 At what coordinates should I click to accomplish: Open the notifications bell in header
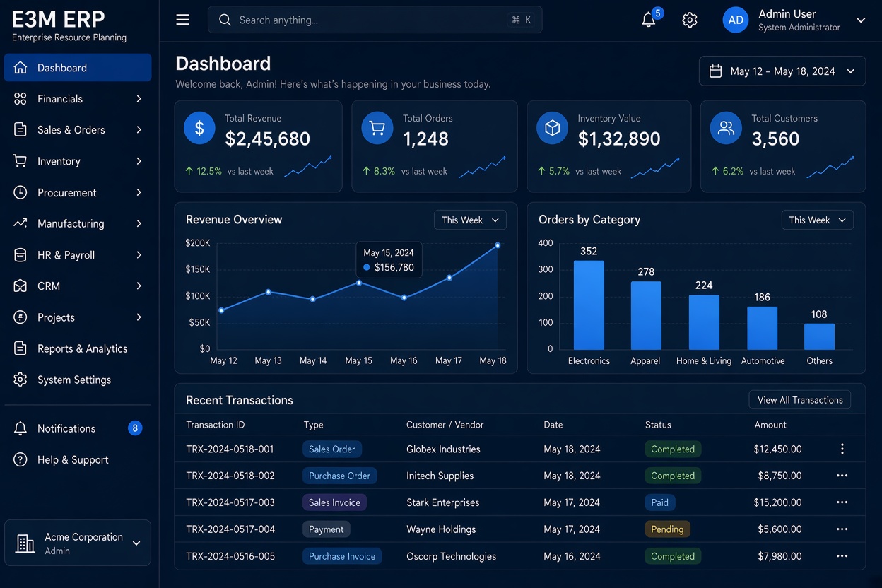point(648,20)
